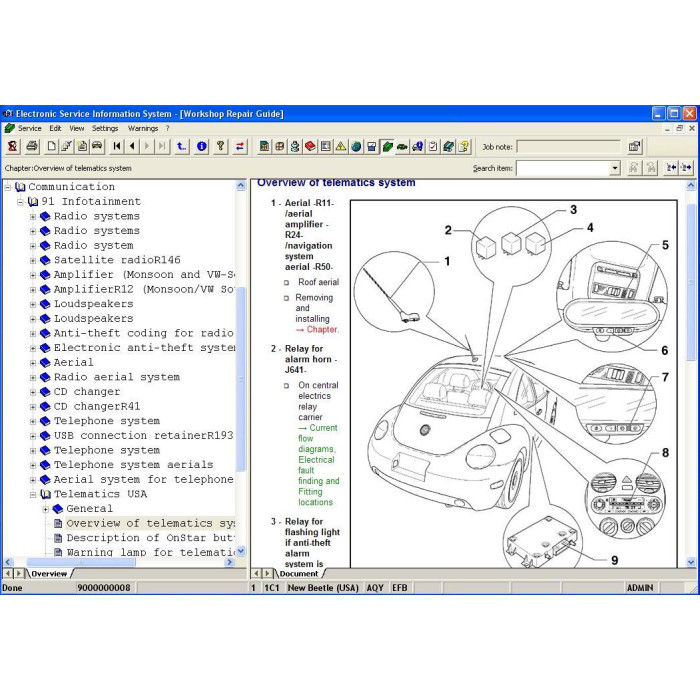Click the blank new document icon
The image size is (700, 700).
[52, 146]
